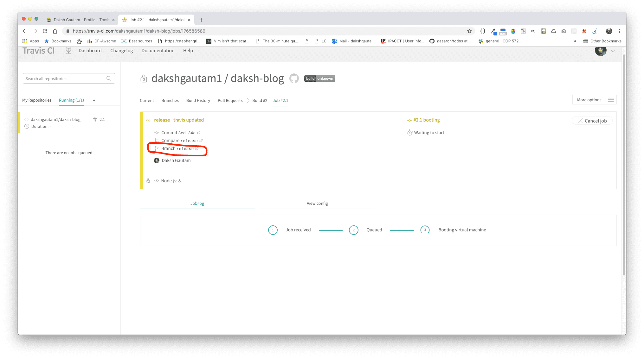
Task: Close the Daksh Gautam Profile tab
Action: tap(113, 20)
